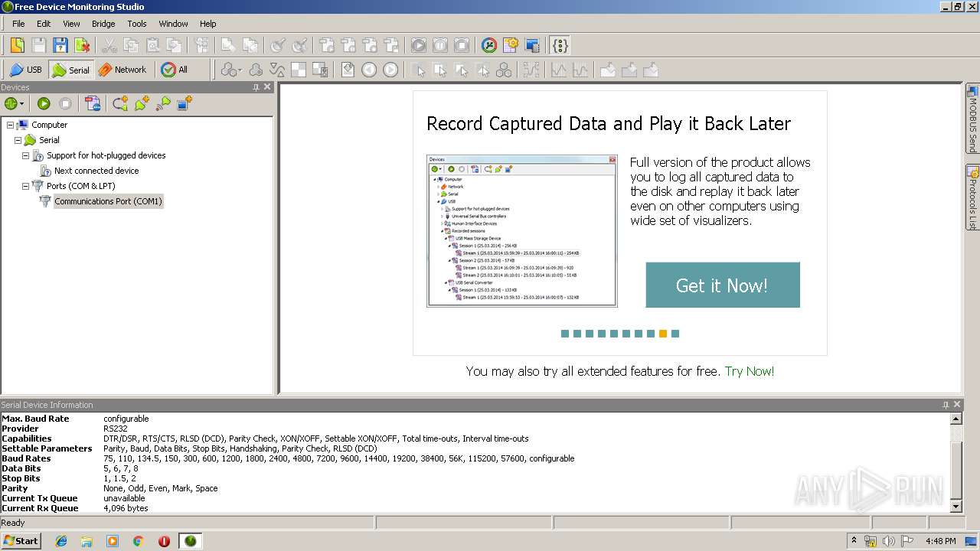The image size is (980, 551).
Task: Click the round back arrow icon
Action: (369, 70)
